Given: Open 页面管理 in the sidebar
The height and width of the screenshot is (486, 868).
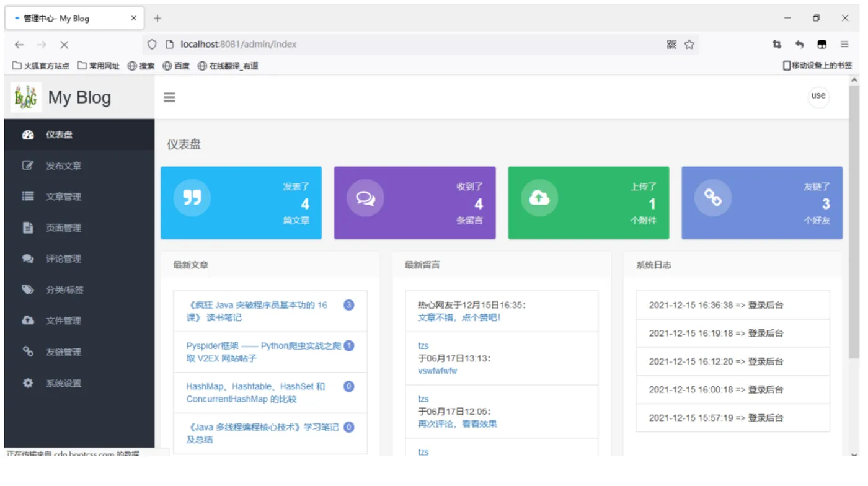Looking at the screenshot, I should coord(79,228).
